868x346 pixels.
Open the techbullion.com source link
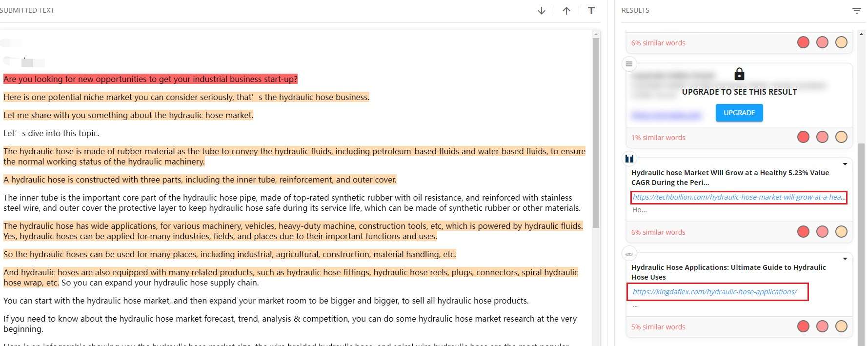738,197
